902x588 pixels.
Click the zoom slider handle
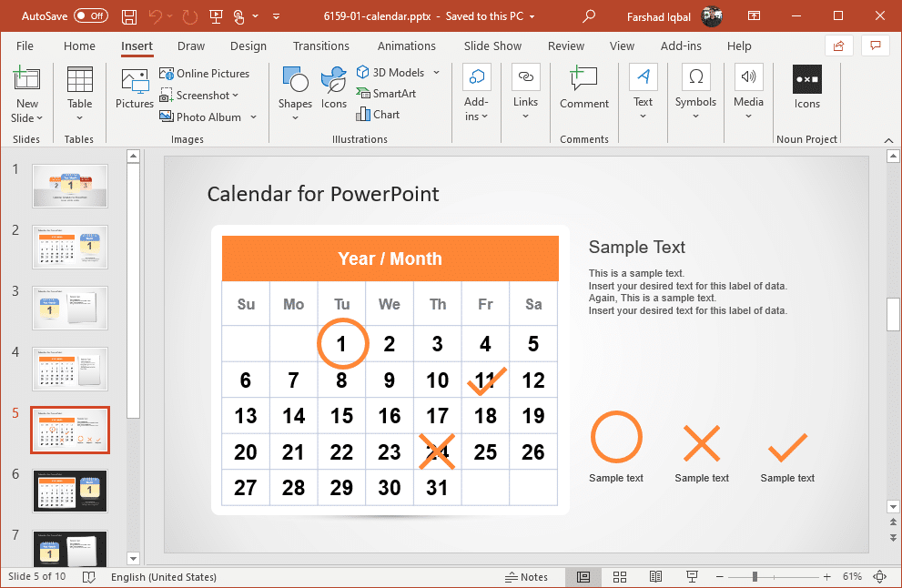coord(755,577)
